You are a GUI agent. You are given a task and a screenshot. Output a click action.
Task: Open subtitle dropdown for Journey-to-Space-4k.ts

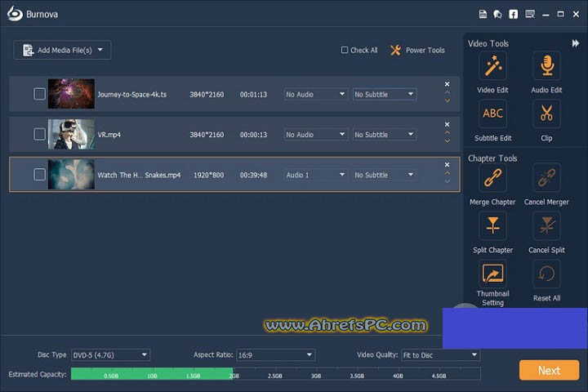tap(385, 94)
